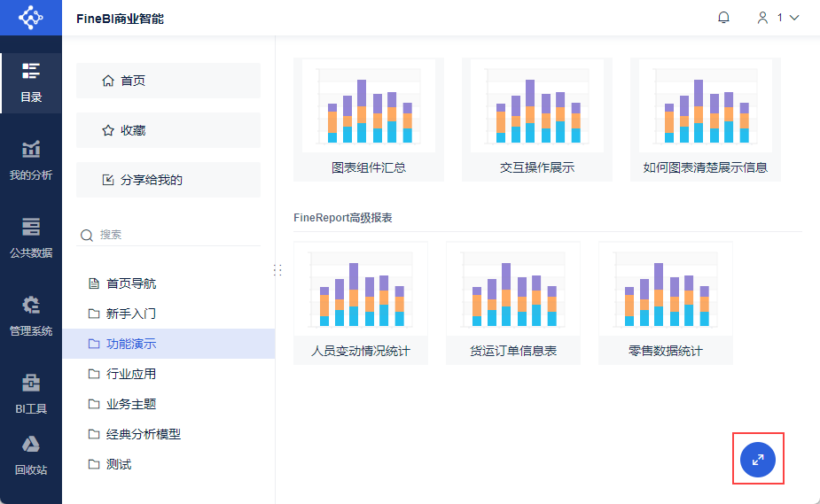Click the 新手入门 folder icon
The height and width of the screenshot is (504, 820).
click(94, 314)
